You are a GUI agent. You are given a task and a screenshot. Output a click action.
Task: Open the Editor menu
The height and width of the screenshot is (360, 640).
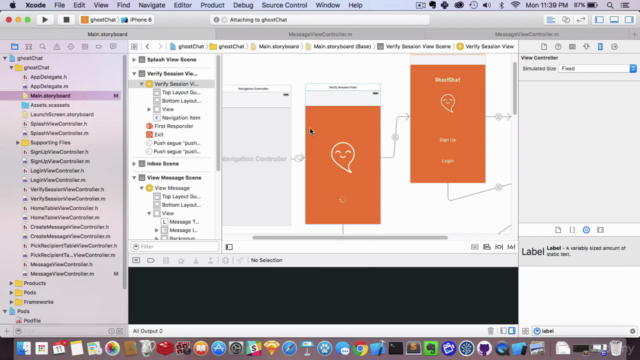pyautogui.click(x=182, y=5)
